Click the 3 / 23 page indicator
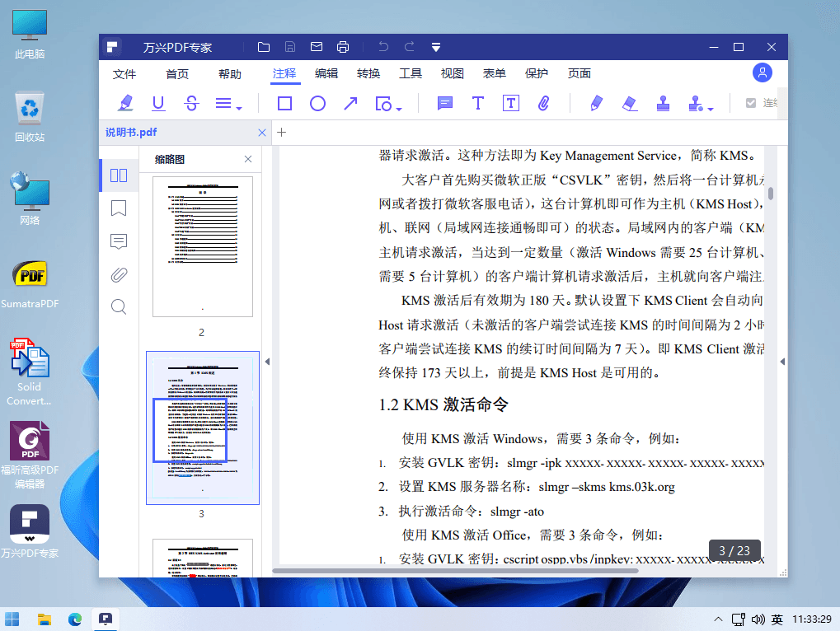This screenshot has height=631, width=840. (x=734, y=551)
